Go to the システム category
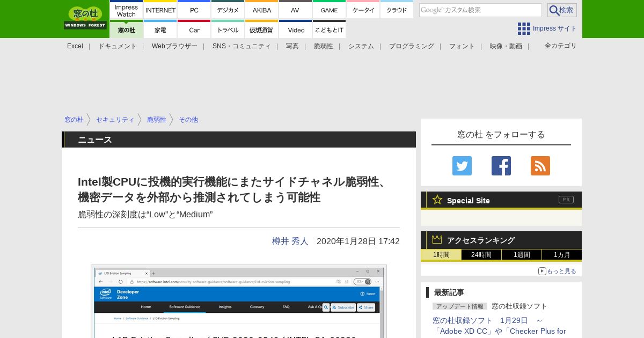 pyautogui.click(x=361, y=46)
